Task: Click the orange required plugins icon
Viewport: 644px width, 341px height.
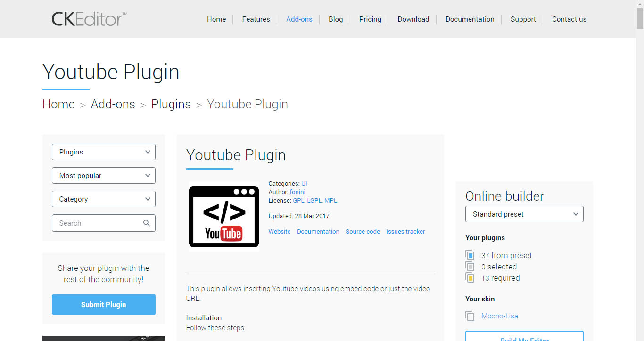Action: (x=470, y=278)
